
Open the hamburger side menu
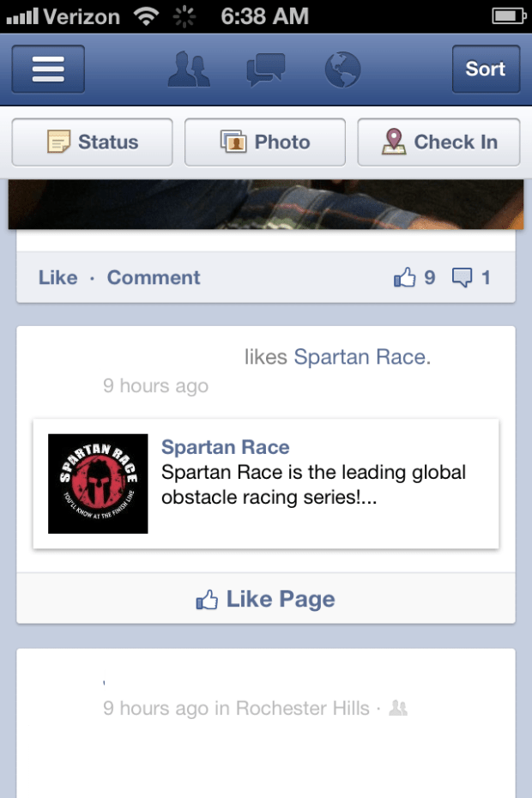(x=48, y=69)
